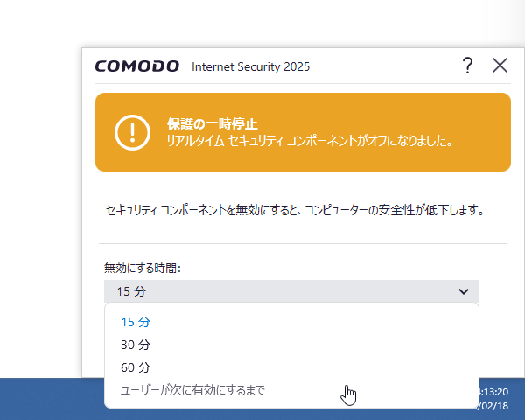Choose the 60 分 option
Viewport: 525px width, 420px height.
coord(136,367)
